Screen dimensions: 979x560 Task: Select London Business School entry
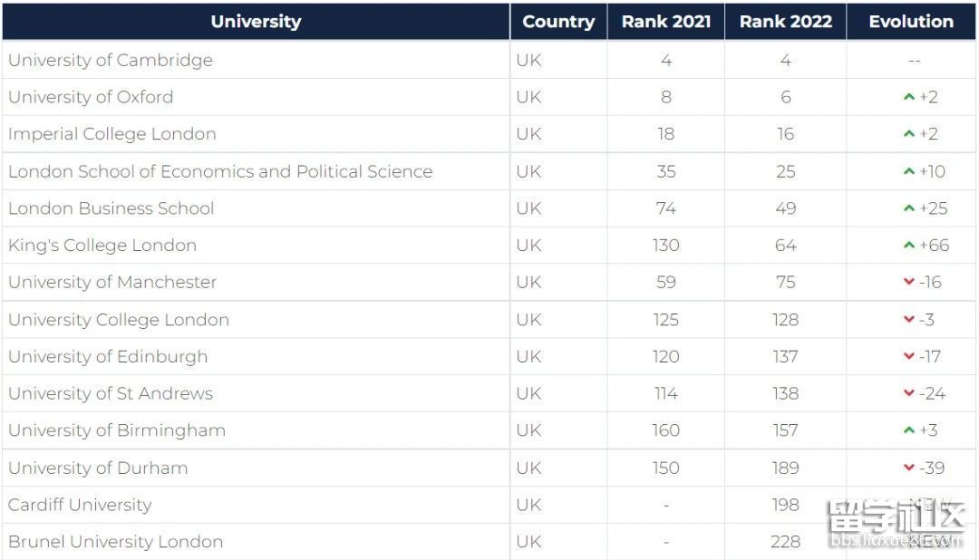(x=111, y=208)
